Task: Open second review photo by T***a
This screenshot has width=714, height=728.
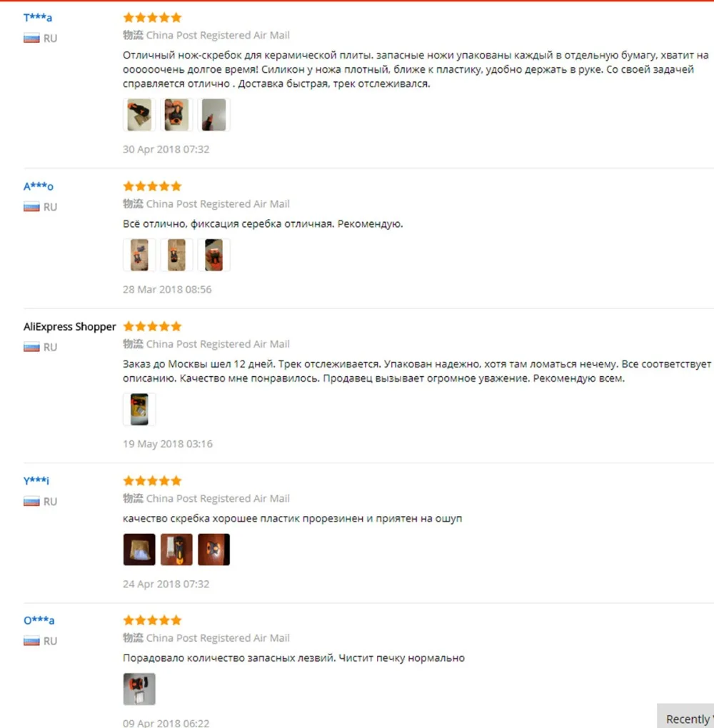Action: pyautogui.click(x=176, y=115)
